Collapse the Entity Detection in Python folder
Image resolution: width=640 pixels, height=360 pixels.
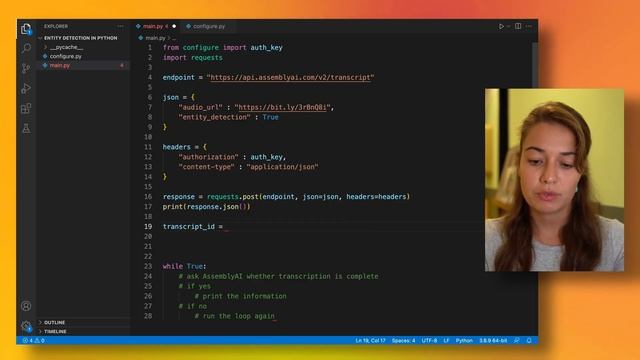(80, 38)
